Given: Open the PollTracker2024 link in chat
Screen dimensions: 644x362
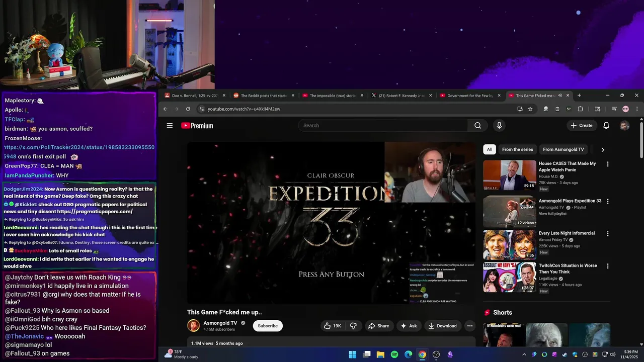Looking at the screenshot, I should click(79, 152).
